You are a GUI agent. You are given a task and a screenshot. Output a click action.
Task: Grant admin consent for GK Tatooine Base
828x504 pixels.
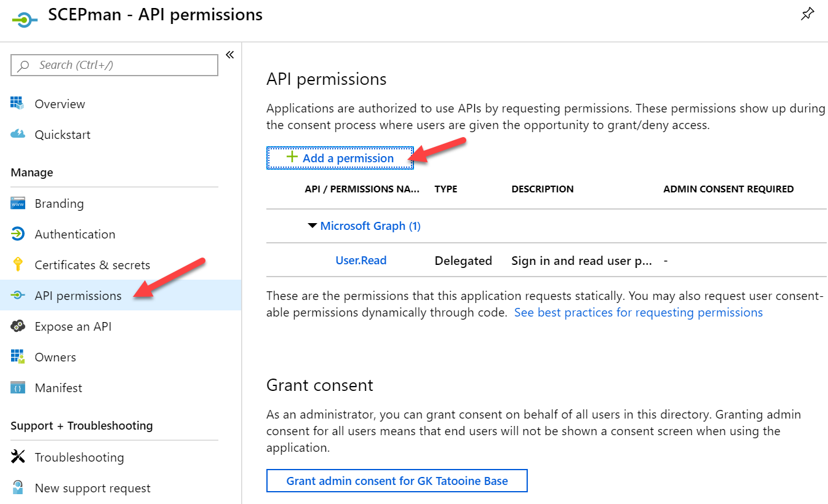[x=397, y=481]
